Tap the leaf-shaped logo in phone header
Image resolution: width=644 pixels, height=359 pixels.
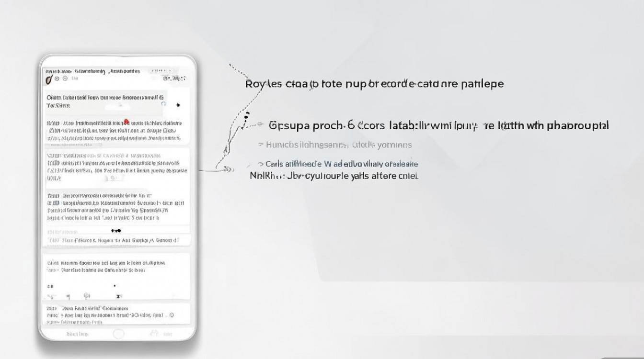(x=48, y=79)
